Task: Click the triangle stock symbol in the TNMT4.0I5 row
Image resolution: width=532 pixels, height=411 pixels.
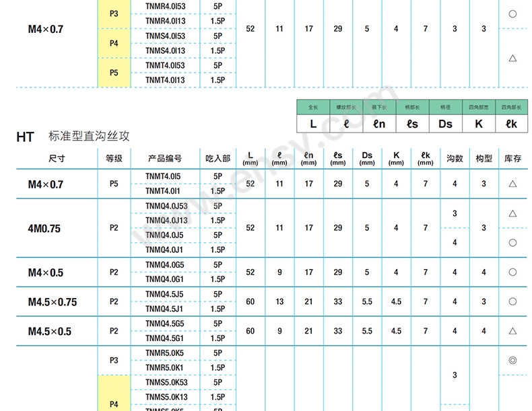Action: click(x=512, y=184)
